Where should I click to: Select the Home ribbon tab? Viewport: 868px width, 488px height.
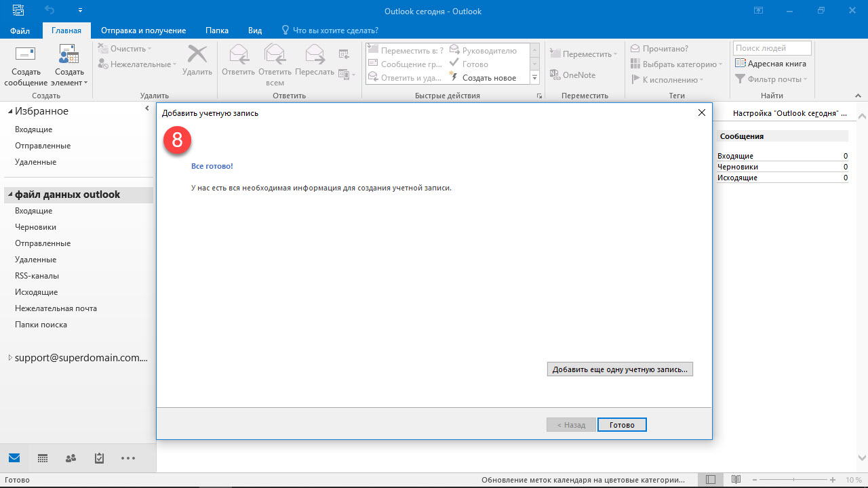[66, 30]
